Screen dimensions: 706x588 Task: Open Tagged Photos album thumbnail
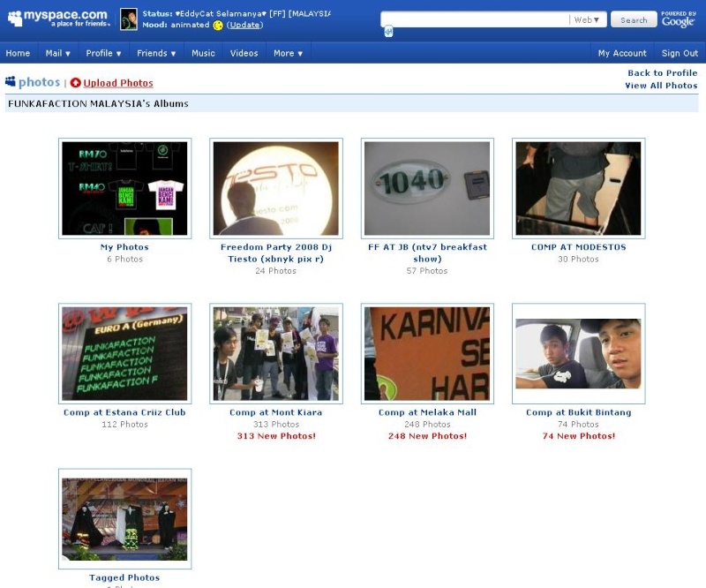click(x=124, y=519)
